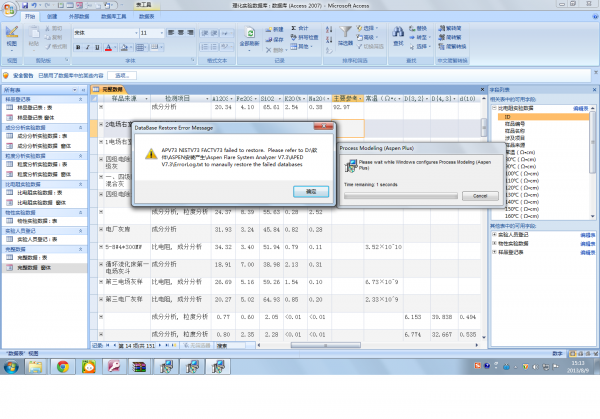Click Chrome icon on the taskbar
Screen dimensions: 600x419
[63, 367]
